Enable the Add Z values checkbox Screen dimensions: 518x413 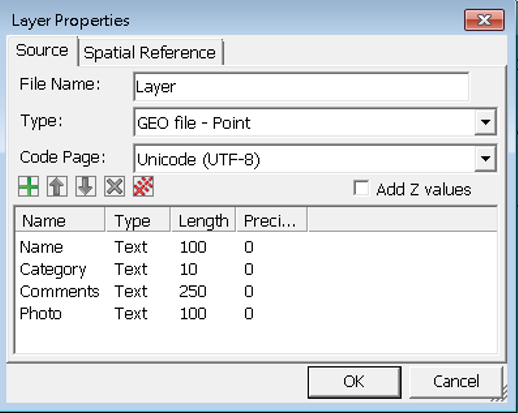[361, 188]
